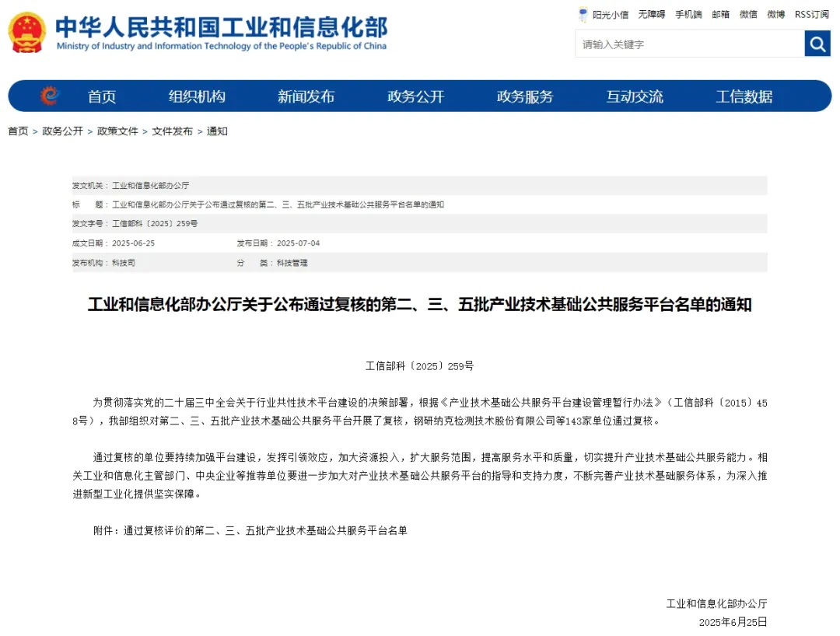Go to 新闻发布 section

[x=306, y=96]
